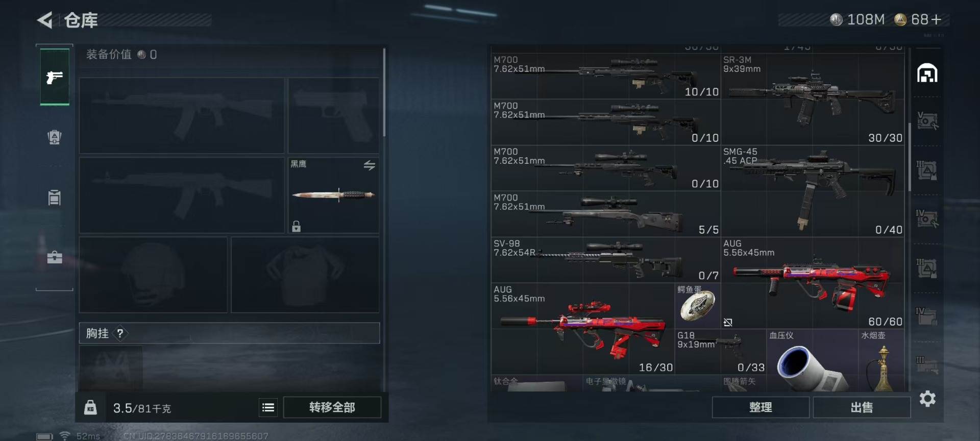Add currency with plus icon

pos(936,19)
